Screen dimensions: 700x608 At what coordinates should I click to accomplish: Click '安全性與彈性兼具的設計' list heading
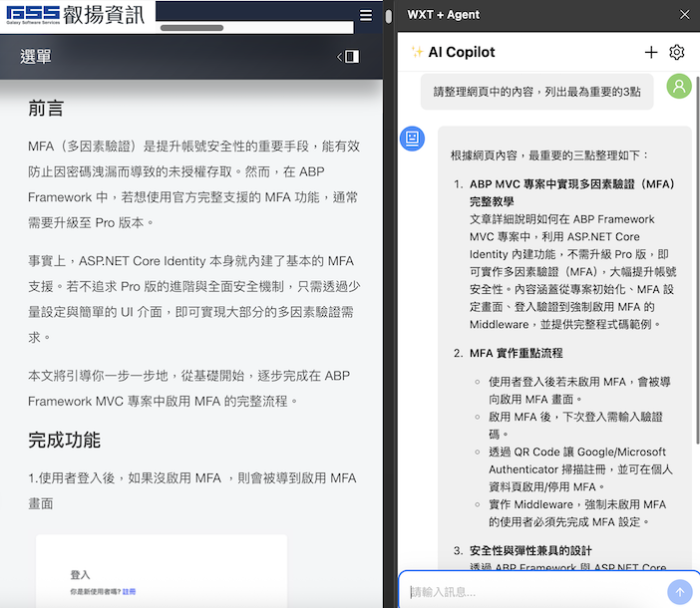530,551
